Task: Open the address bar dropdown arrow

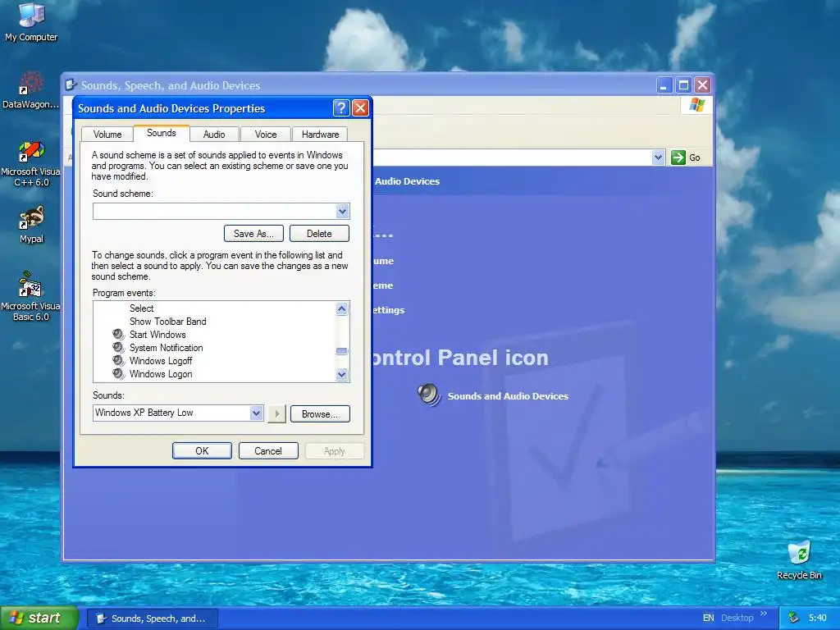Action: point(659,157)
